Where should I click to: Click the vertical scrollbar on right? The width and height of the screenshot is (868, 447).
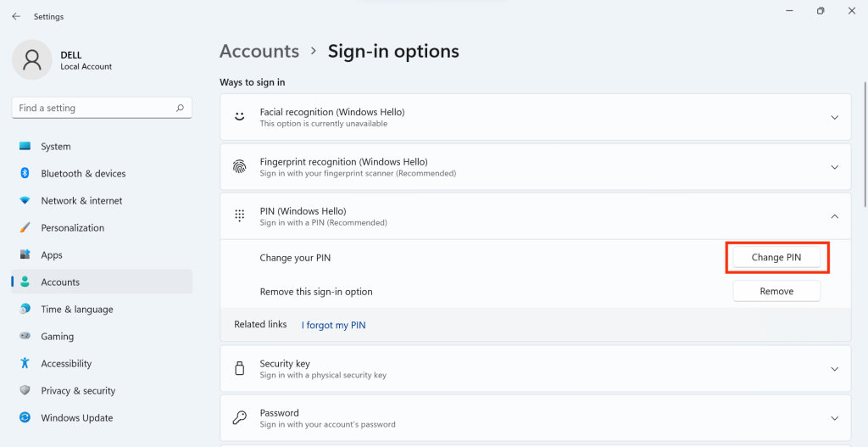[x=865, y=144]
